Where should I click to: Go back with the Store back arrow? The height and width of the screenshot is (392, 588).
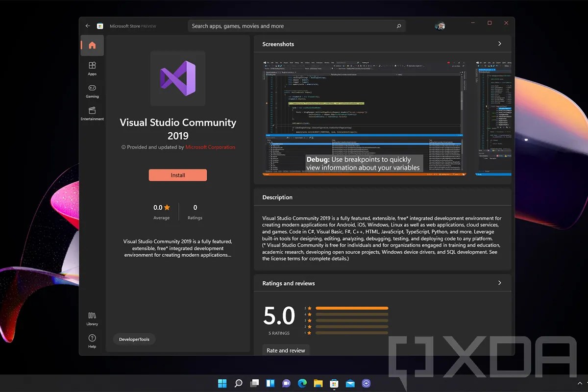coord(88,26)
